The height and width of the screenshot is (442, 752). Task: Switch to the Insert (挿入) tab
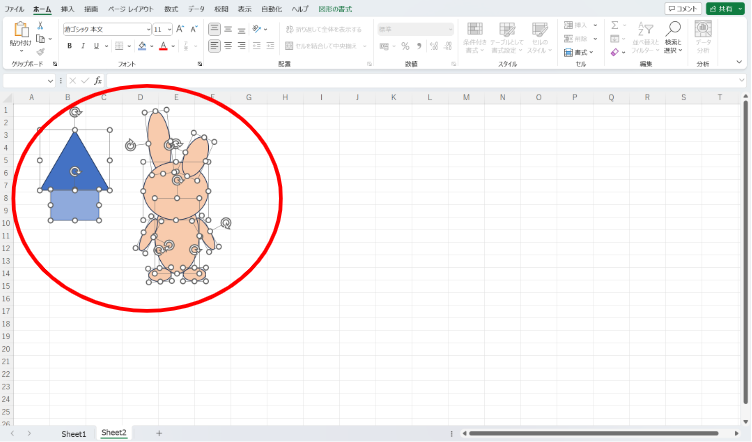point(68,9)
